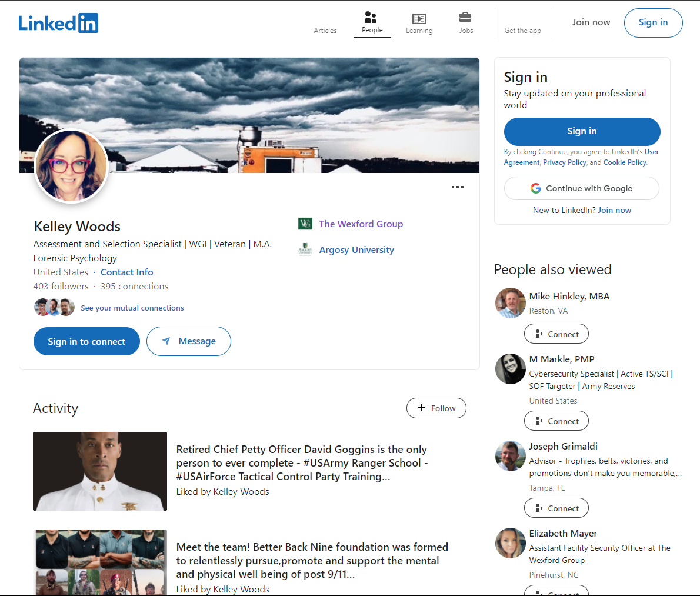Viewport: 700px width, 596px height.
Task: Open the Jobs nav item
Action: [466, 23]
